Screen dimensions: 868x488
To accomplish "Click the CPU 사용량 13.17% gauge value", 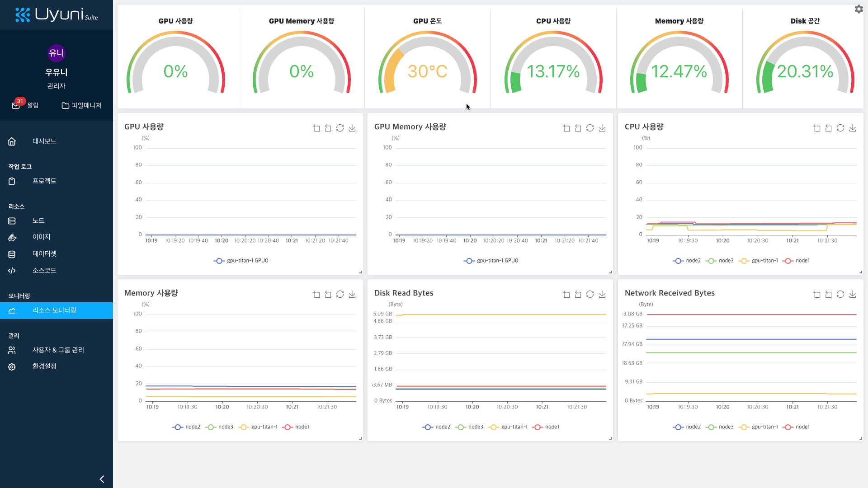I will coord(553,71).
